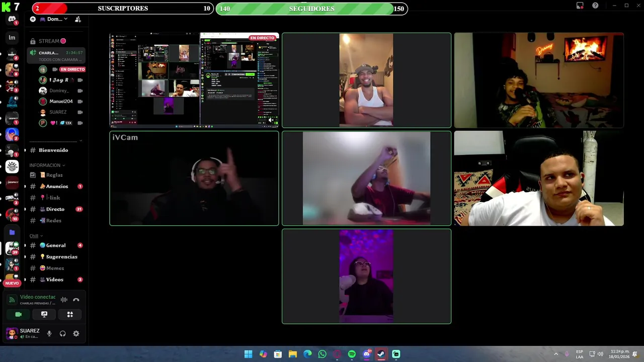Select SUAREZ in voice member list
This screenshot has height=362, width=644.
click(x=61, y=112)
